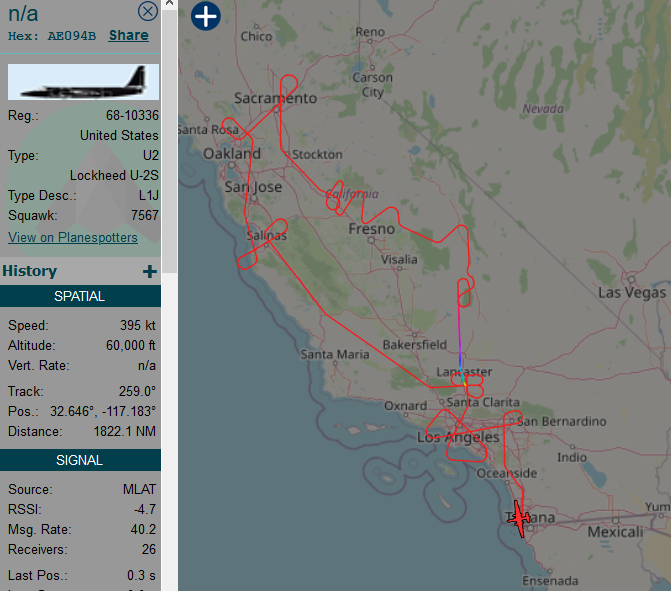The width and height of the screenshot is (671, 591).
Task: Click the Vert. Rate value n/a
Action: point(147,366)
